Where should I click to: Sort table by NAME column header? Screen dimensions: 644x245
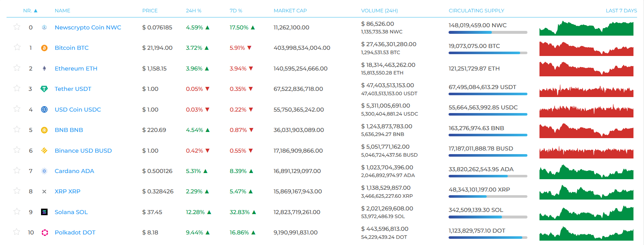tap(62, 11)
